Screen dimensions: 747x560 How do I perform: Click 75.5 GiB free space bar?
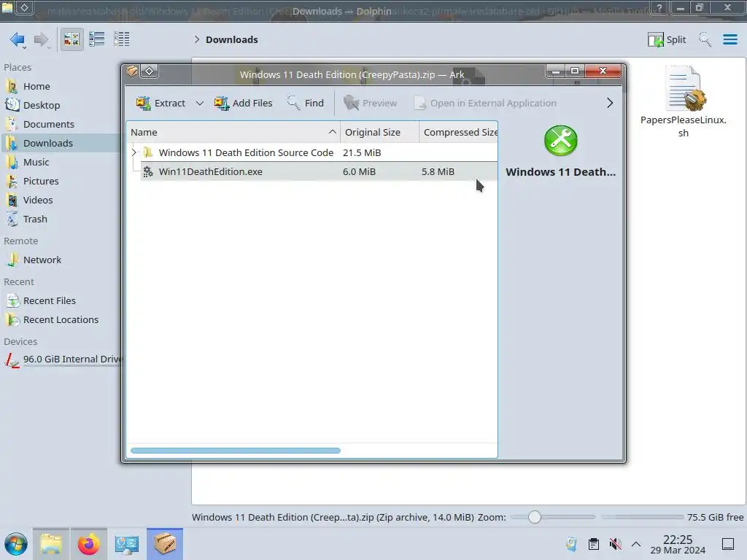(x=642, y=517)
